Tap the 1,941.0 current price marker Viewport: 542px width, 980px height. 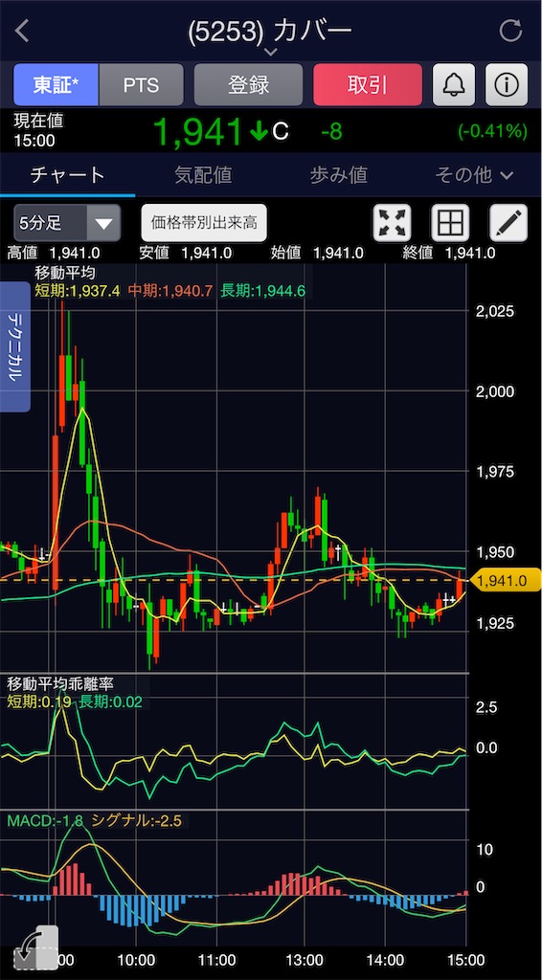click(505, 580)
